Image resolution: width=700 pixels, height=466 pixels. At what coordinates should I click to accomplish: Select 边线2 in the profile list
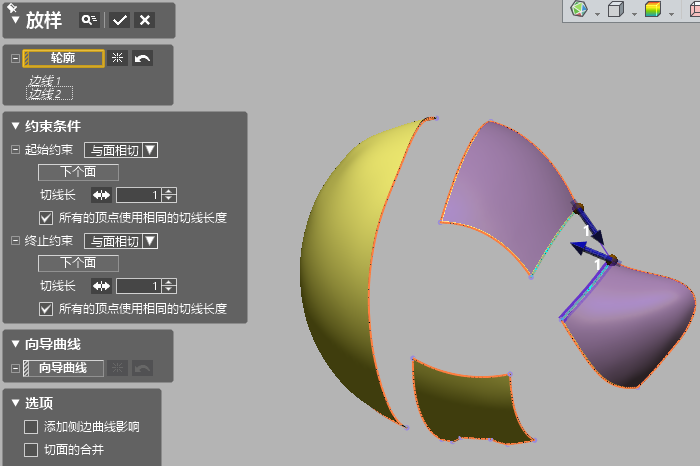point(50,93)
